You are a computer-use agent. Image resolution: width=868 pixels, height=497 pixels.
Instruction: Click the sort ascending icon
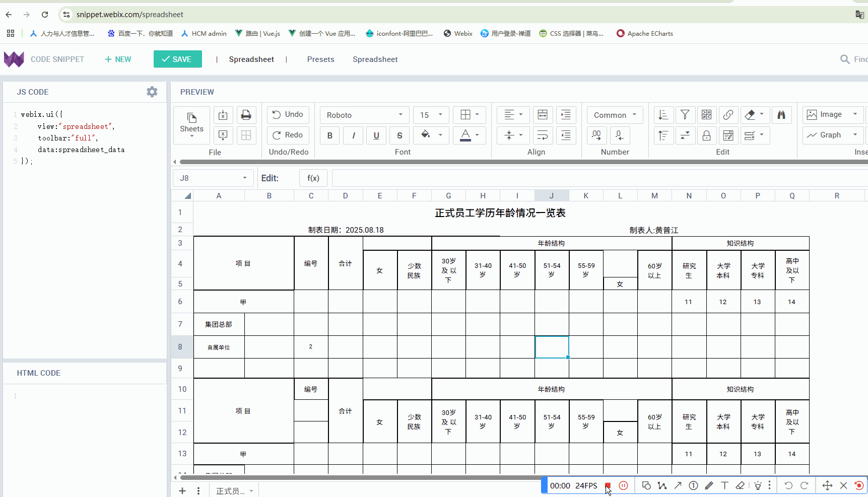click(663, 115)
